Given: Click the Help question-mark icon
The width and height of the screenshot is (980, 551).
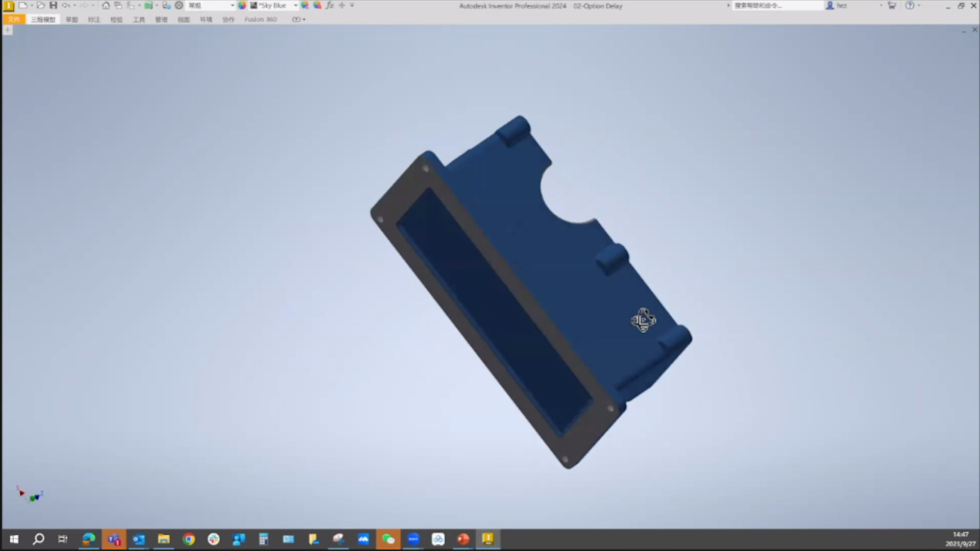Looking at the screenshot, I should pyautogui.click(x=910, y=5).
